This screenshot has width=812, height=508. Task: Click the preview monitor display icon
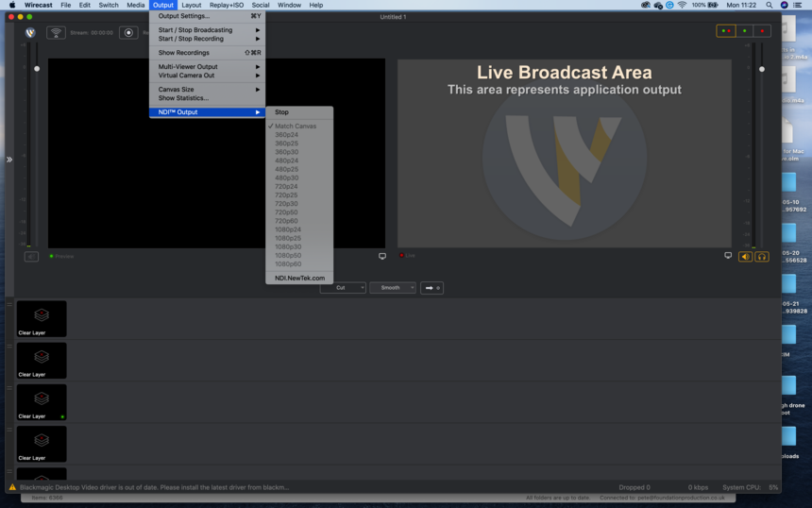[x=382, y=256]
